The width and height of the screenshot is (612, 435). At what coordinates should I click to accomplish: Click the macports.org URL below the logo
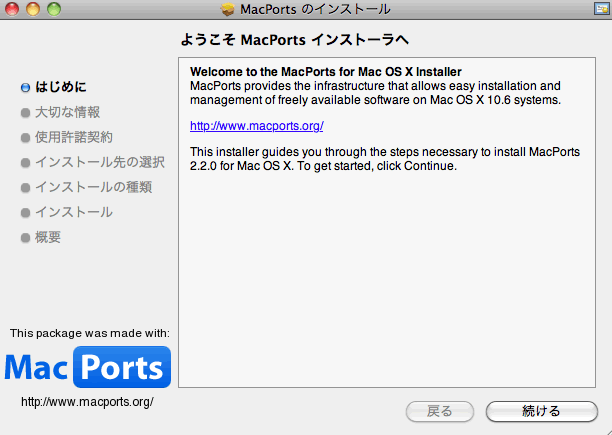pos(87,402)
